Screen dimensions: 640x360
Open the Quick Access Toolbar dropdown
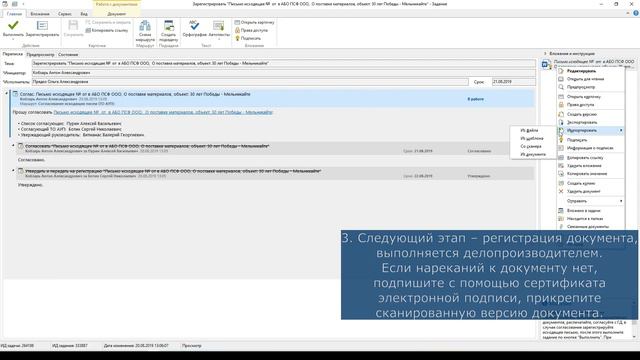[23, 4]
